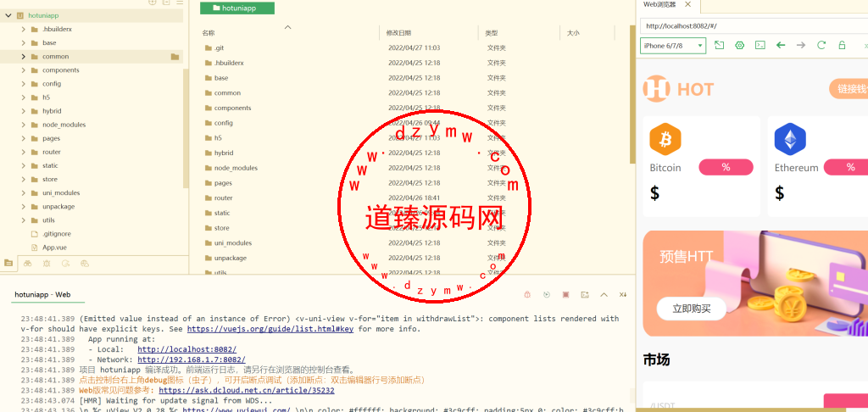Open the http://192.168.1.7:8082/ network link
The image size is (868, 412).
pyautogui.click(x=192, y=359)
